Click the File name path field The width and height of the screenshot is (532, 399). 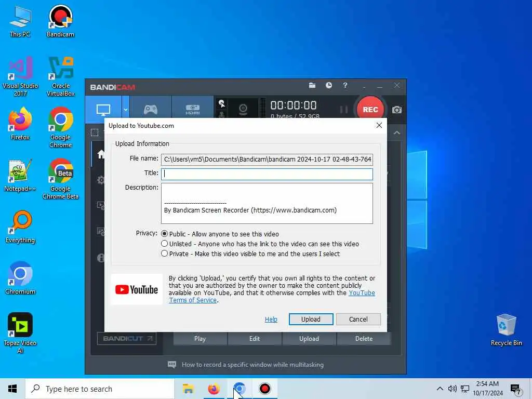click(267, 159)
